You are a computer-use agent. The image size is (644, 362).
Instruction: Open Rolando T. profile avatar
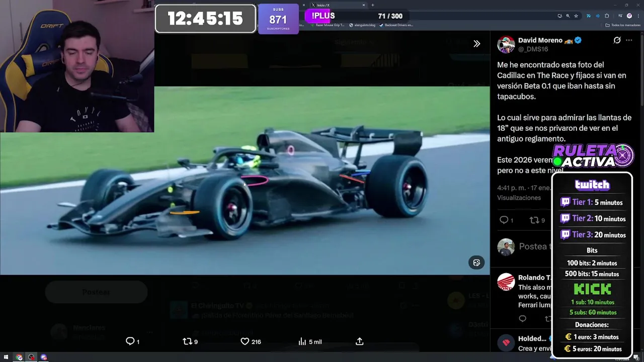tap(506, 282)
